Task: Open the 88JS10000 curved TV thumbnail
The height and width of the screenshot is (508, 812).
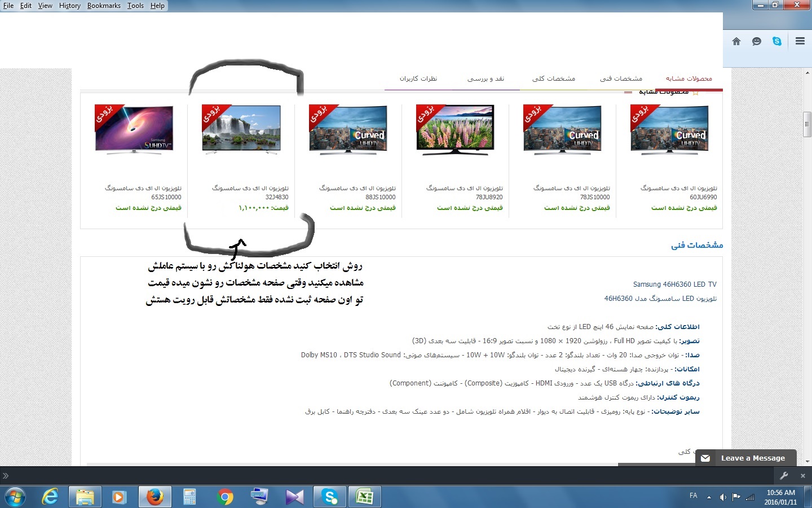Action: pyautogui.click(x=348, y=129)
